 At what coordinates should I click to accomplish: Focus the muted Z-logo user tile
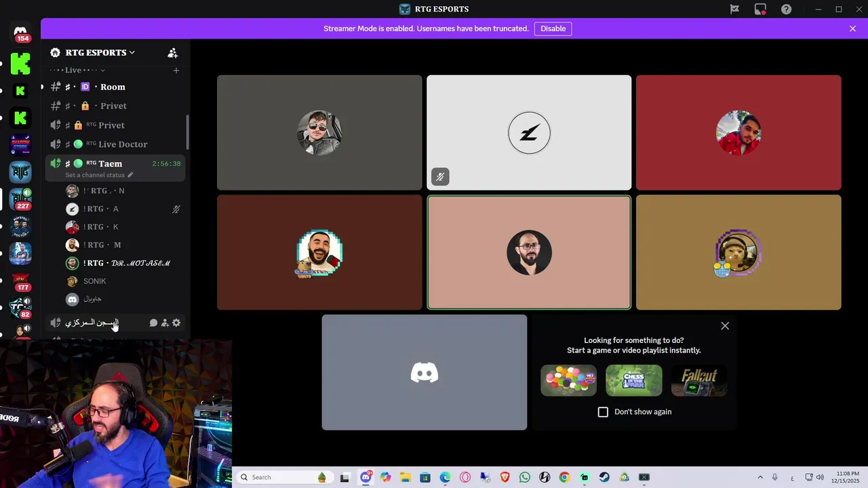pyautogui.click(x=529, y=132)
